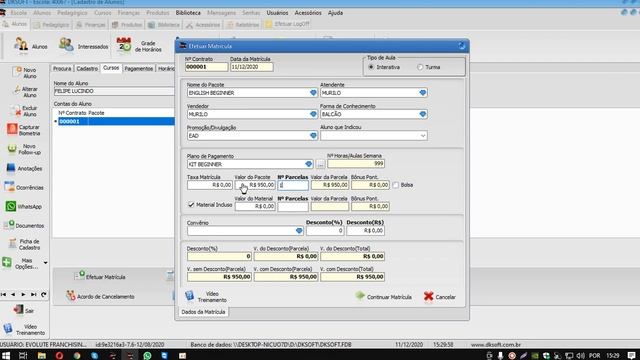Cancel the enrollment dialog
Screen dimensions: 640x360
click(440, 297)
